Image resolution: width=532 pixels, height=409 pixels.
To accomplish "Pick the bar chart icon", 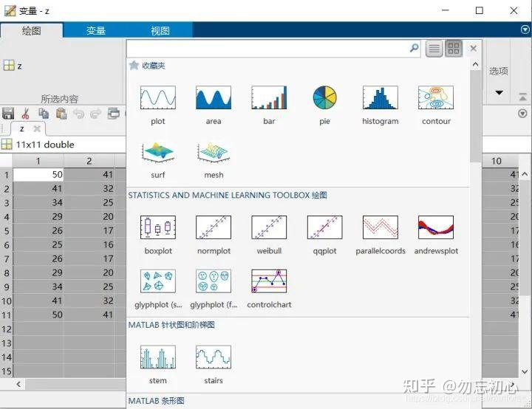I will click(269, 97).
